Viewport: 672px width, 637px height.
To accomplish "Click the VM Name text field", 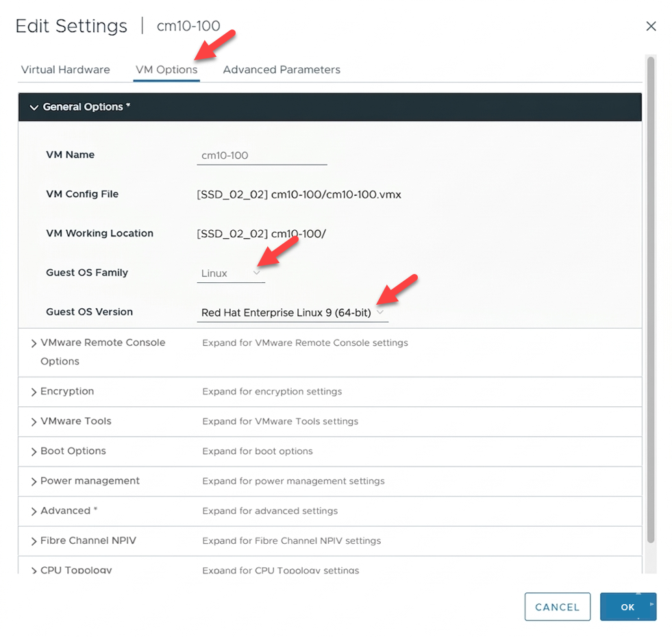I will (262, 155).
